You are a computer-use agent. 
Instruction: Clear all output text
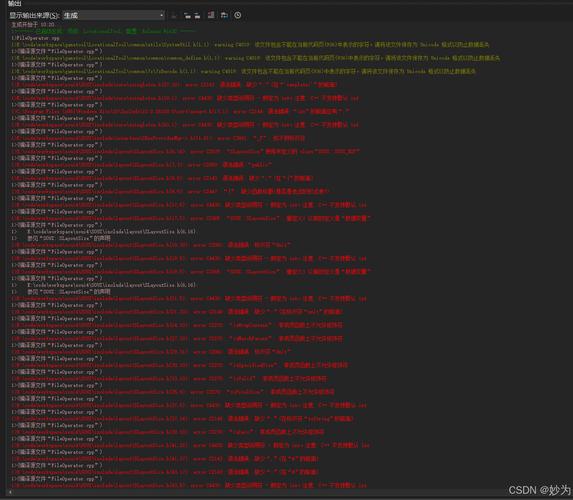point(211,15)
